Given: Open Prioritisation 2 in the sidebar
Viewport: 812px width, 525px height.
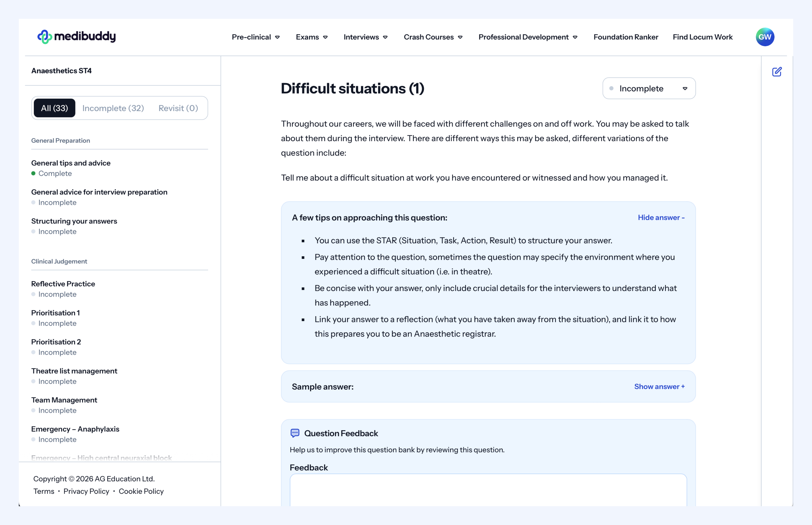Looking at the screenshot, I should click(56, 342).
